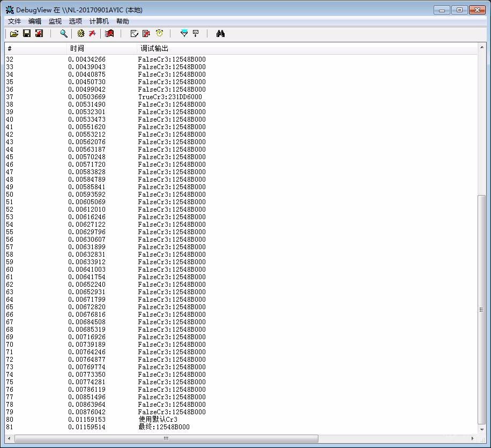Click time value 0.01159153
Screen dimensions: 491x448
coord(87,420)
